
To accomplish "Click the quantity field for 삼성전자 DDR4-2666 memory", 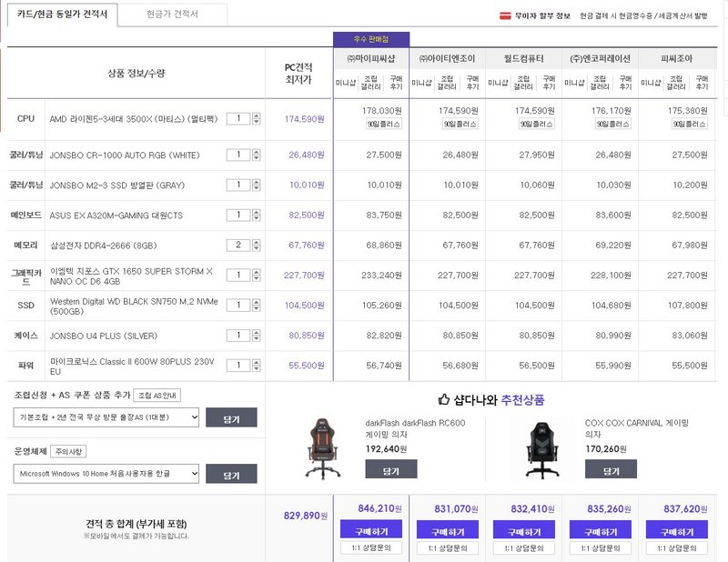I will (238, 245).
